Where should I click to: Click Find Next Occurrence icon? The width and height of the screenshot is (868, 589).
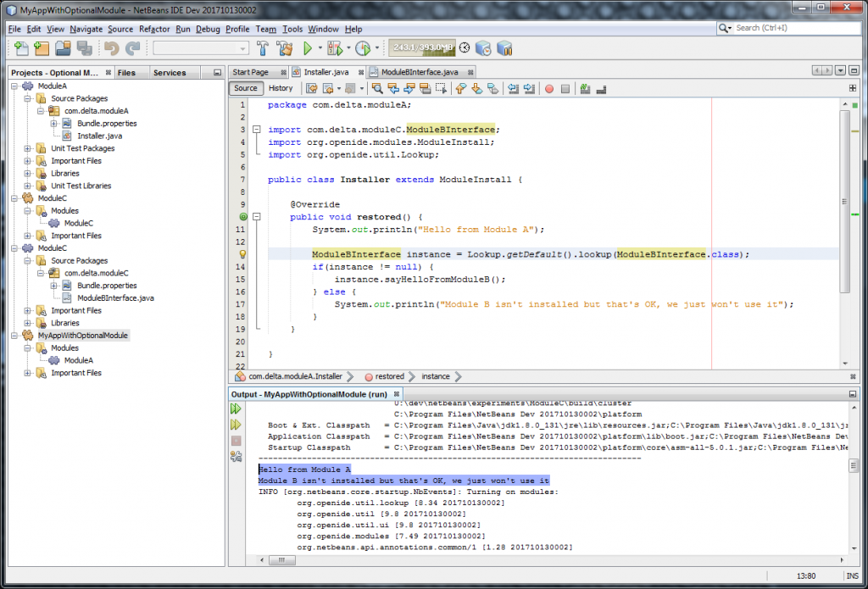click(409, 89)
